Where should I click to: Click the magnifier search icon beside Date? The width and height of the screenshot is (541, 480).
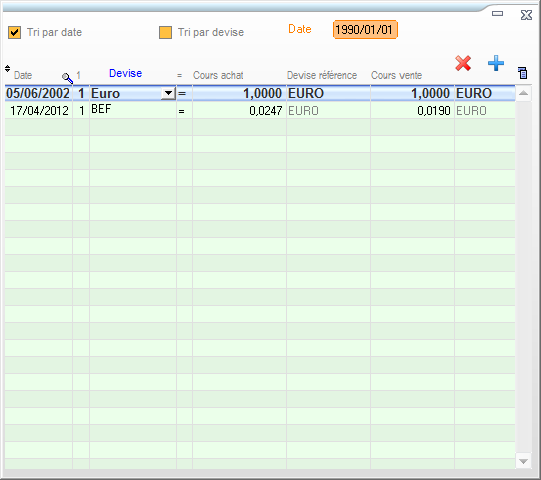click(67, 78)
